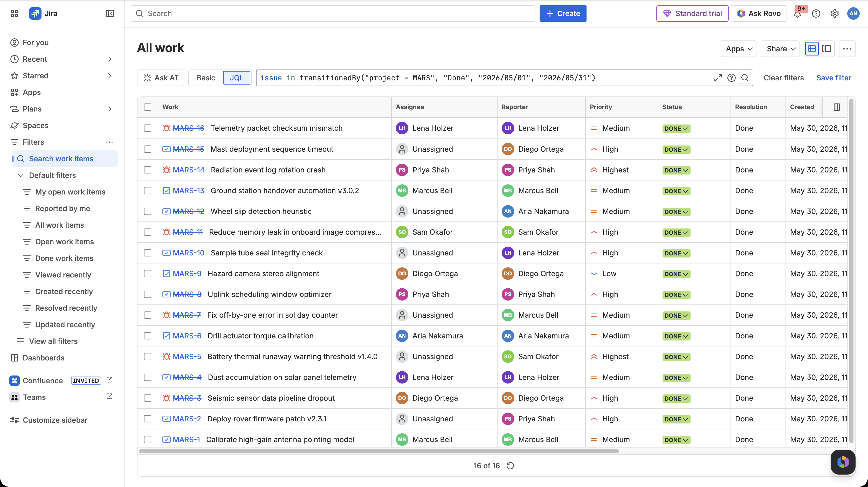Click the Jira logo

click(x=43, y=13)
